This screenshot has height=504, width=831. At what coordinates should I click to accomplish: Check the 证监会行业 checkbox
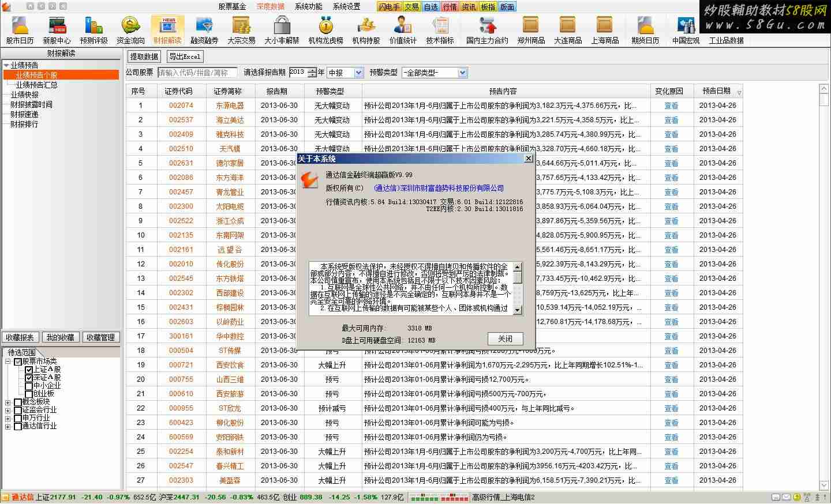[18, 410]
